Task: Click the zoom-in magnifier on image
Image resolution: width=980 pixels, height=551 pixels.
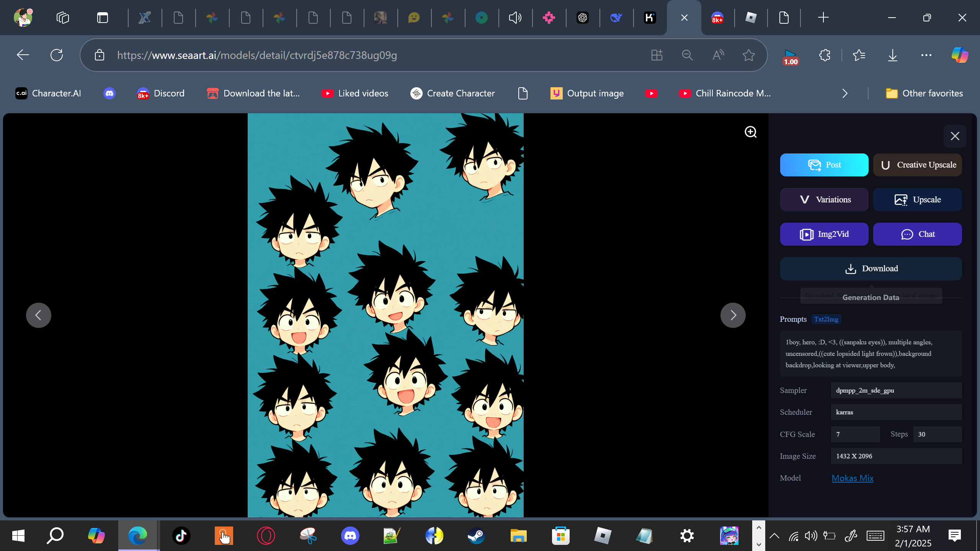Action: (750, 132)
